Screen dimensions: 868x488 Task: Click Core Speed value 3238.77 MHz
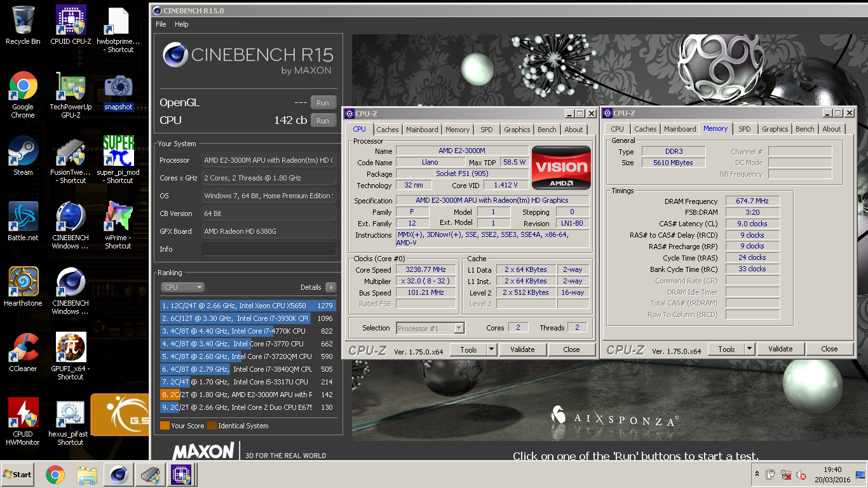(x=426, y=270)
